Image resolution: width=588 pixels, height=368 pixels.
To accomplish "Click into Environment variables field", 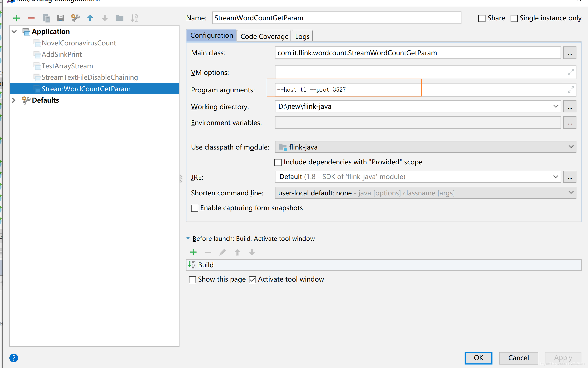I will [418, 122].
